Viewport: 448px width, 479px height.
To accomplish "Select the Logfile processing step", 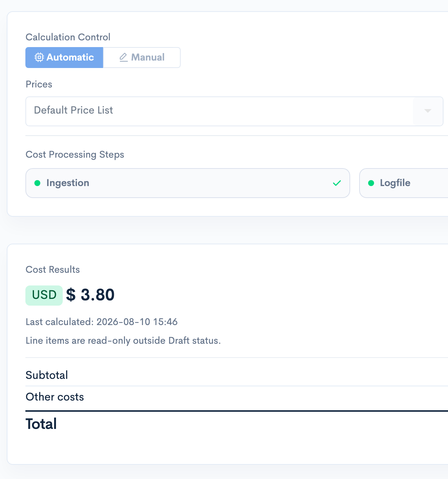I will (x=404, y=183).
